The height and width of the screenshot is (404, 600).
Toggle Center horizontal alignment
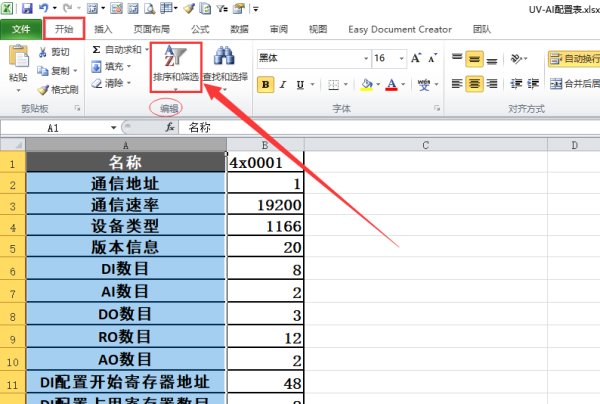tap(474, 83)
